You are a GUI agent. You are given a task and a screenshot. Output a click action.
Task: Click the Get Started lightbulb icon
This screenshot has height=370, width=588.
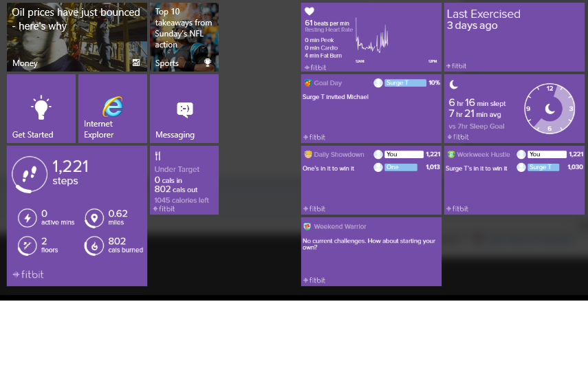(x=41, y=107)
